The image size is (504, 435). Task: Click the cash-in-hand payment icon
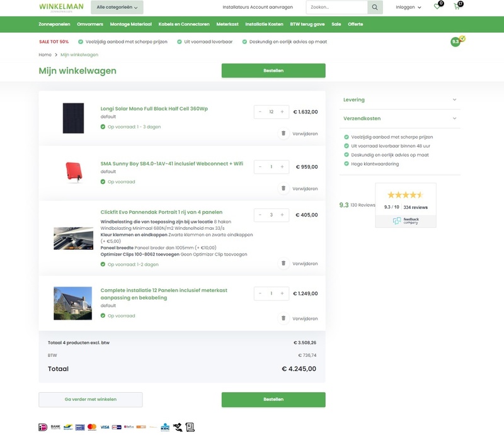(178, 427)
